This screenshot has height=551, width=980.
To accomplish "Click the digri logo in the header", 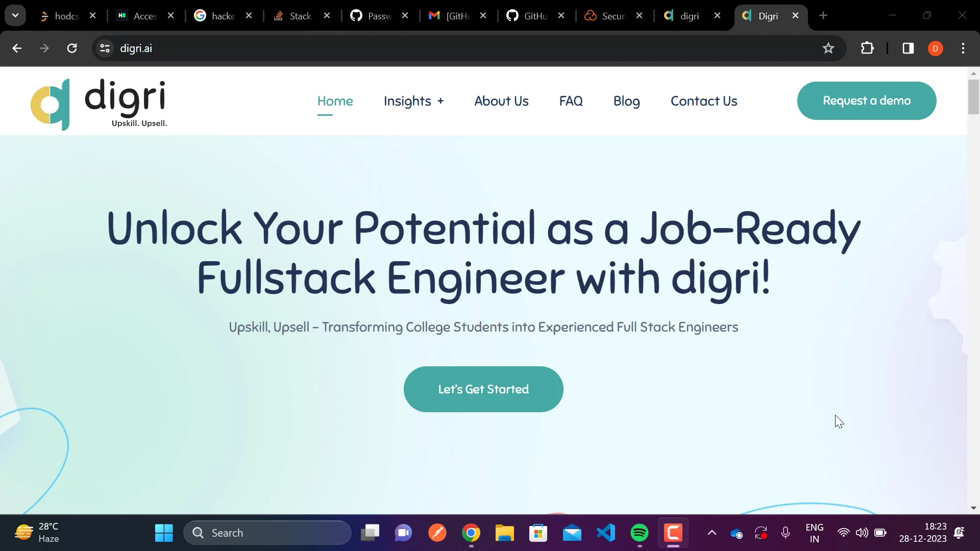I will [x=99, y=104].
